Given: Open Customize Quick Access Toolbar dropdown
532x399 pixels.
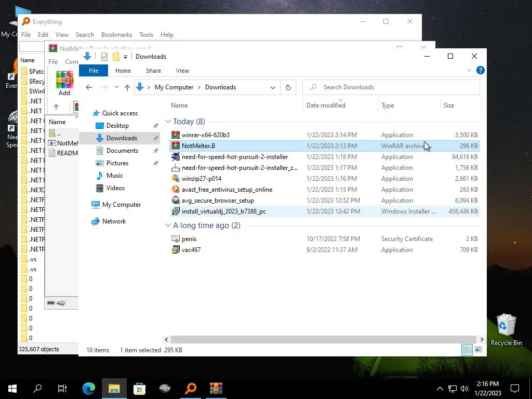Looking at the screenshot, I should point(125,57).
